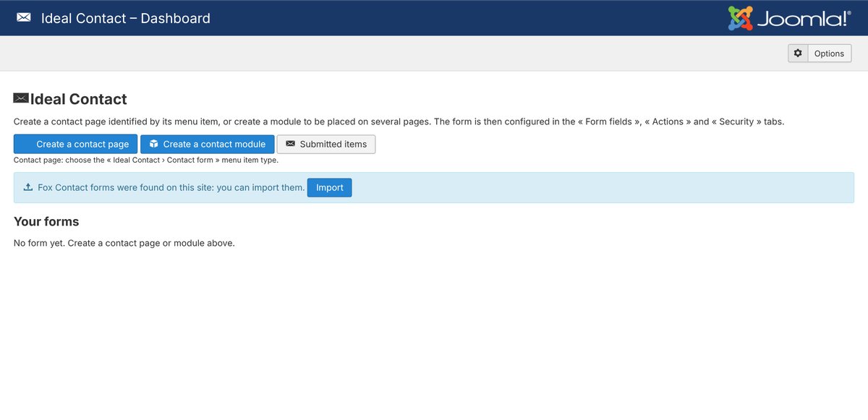Click the envelope icon in the title bar
This screenshot has width=868, height=420.
(24, 18)
